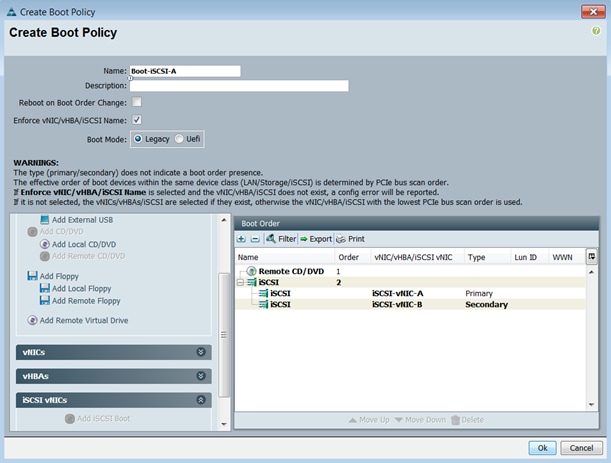
Task: Click the collapse all minus icon in Boot Order
Action: pos(254,239)
